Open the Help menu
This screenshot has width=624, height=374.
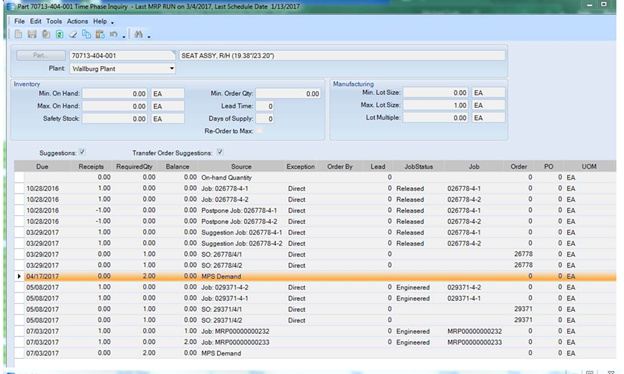click(x=100, y=21)
